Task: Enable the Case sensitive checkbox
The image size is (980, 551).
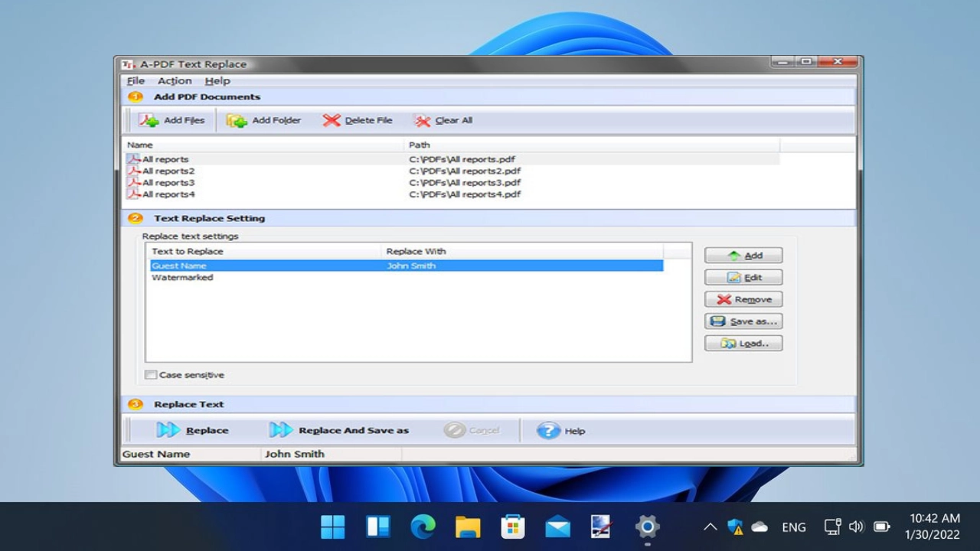Action: pos(151,375)
